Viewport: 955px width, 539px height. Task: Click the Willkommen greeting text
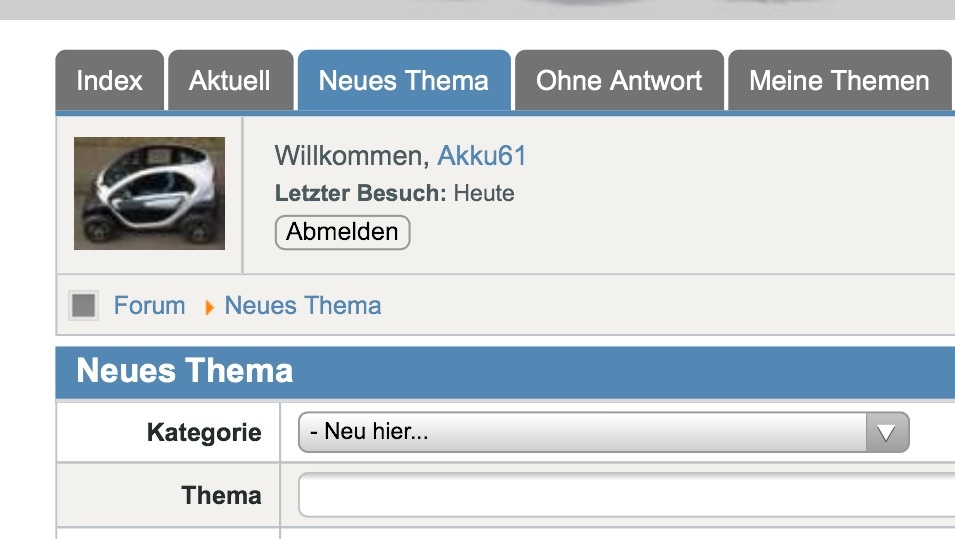coord(350,156)
